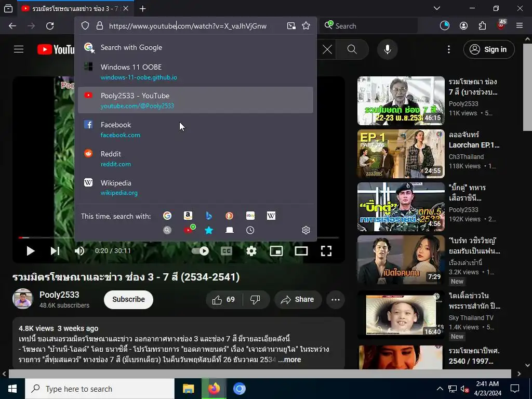Search history using the clock icon

[x=250, y=230]
